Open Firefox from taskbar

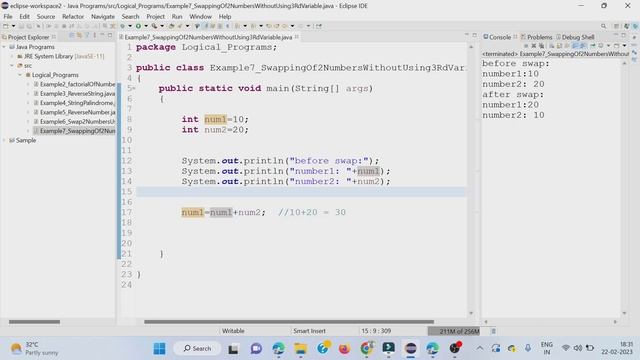(x=344, y=349)
